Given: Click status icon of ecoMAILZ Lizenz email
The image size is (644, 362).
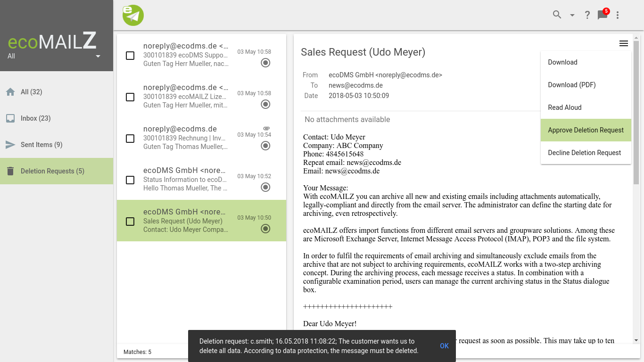Looking at the screenshot, I should (x=266, y=104).
